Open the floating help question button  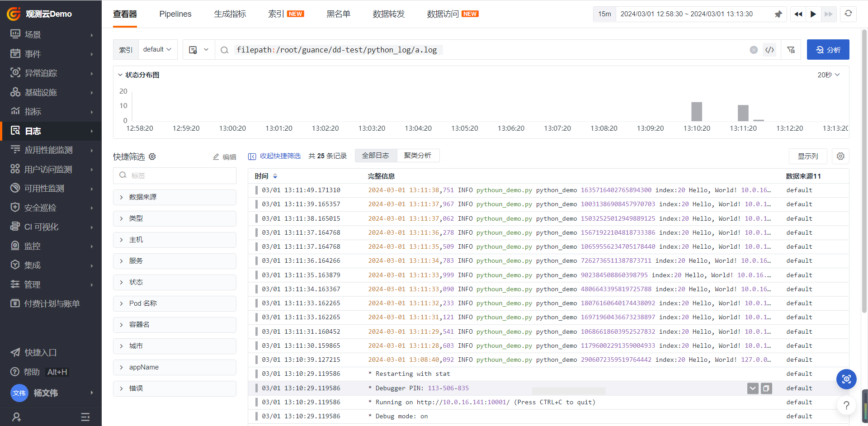(x=846, y=405)
